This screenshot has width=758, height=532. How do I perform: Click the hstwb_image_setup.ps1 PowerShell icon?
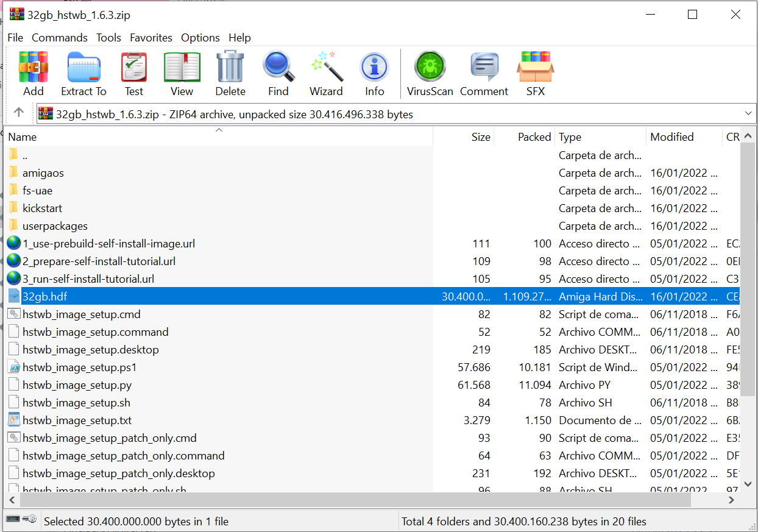[14, 367]
